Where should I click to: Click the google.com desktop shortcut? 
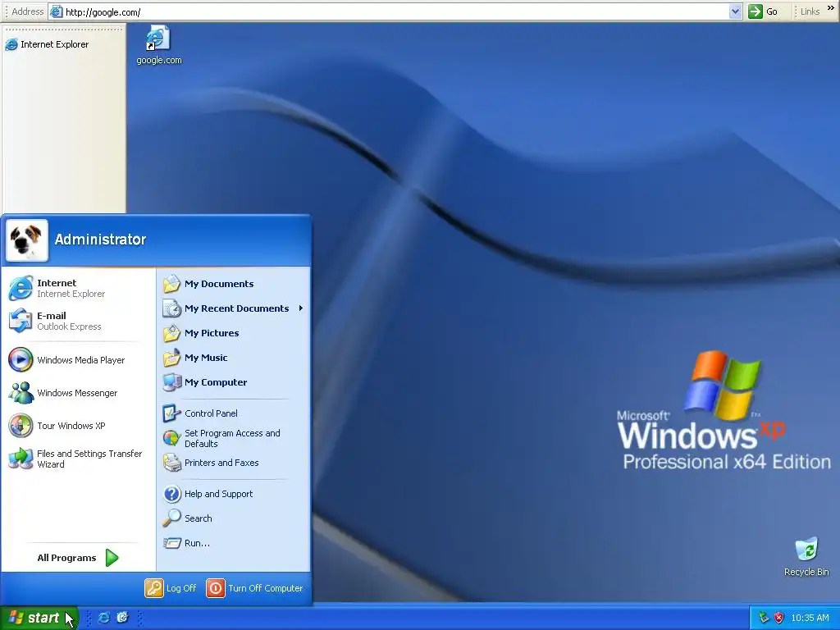coord(158,45)
